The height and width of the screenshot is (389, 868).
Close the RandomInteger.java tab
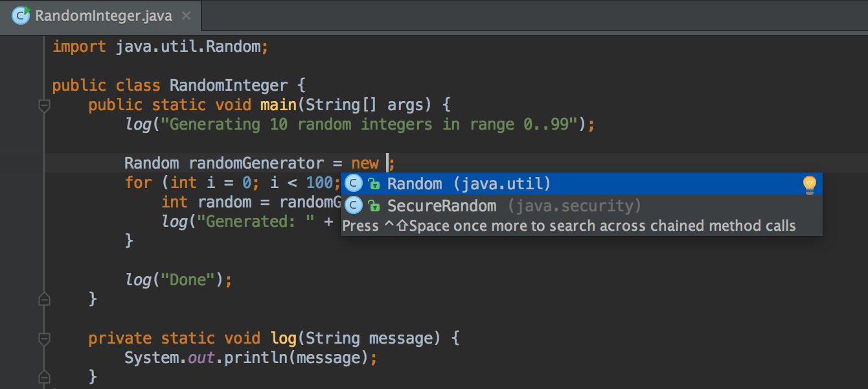point(186,16)
